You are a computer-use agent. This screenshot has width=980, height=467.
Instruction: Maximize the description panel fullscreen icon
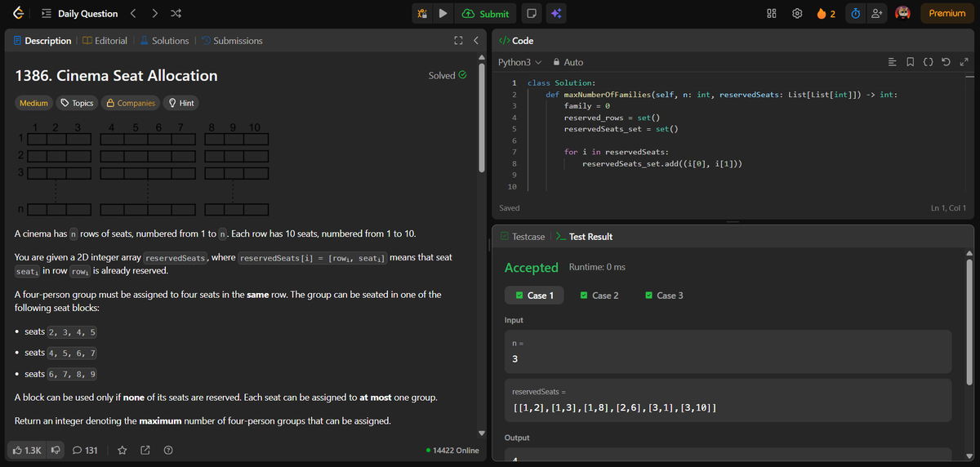(x=457, y=41)
